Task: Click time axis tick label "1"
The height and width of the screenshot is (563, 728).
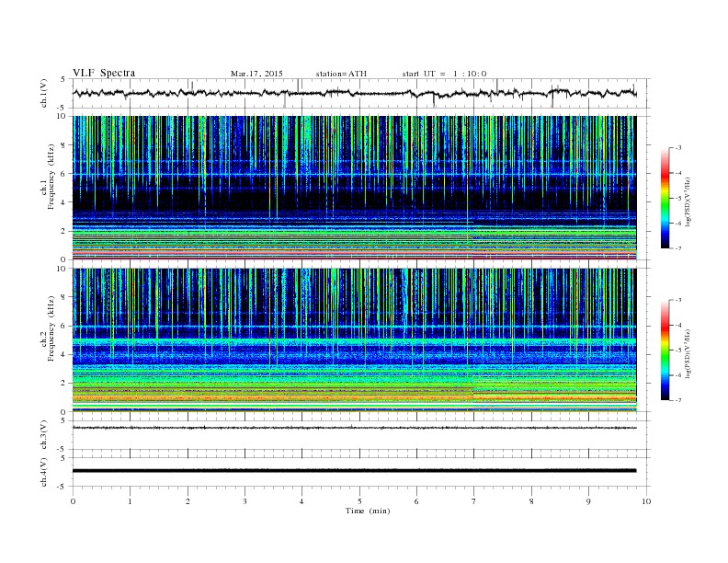Action: click(x=131, y=501)
